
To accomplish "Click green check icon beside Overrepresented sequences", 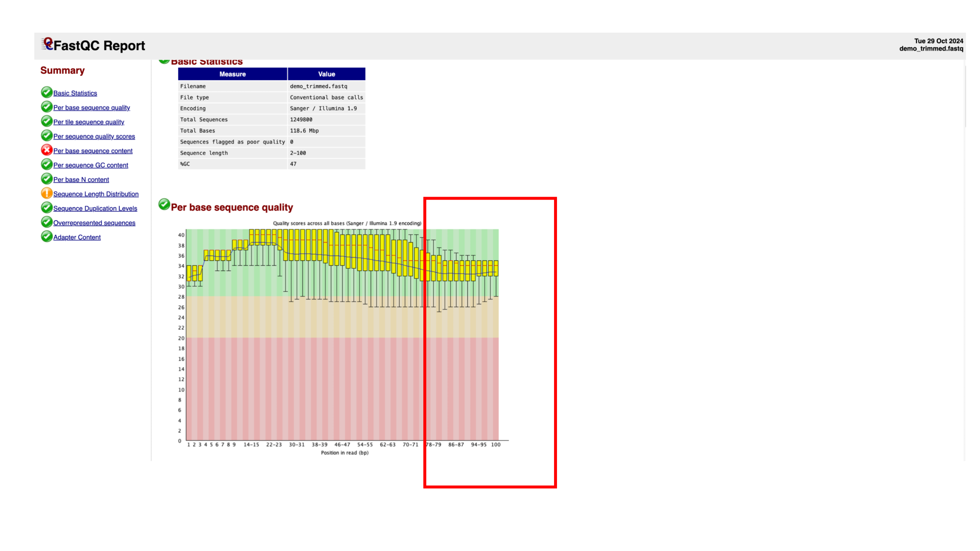I will [x=46, y=222].
